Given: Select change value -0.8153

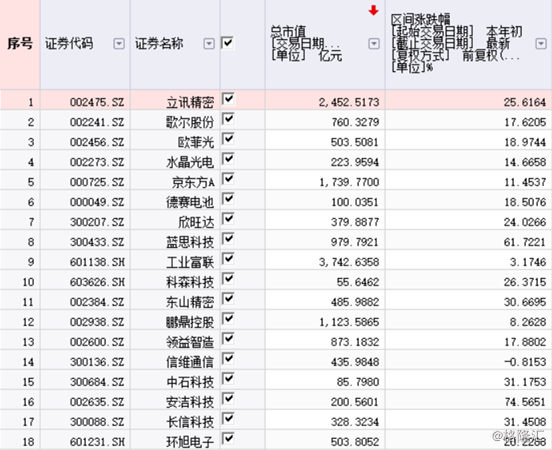Looking at the screenshot, I should [x=525, y=362].
